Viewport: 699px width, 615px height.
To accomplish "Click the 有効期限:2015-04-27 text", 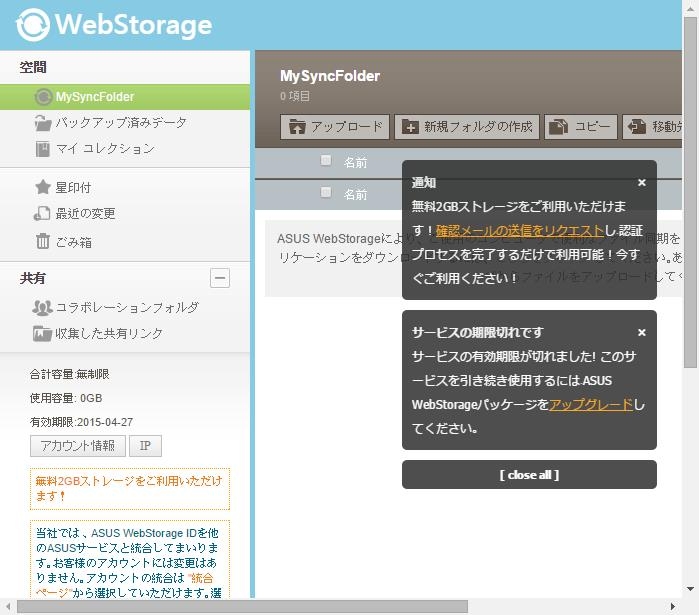I will pyautogui.click(x=82, y=422).
